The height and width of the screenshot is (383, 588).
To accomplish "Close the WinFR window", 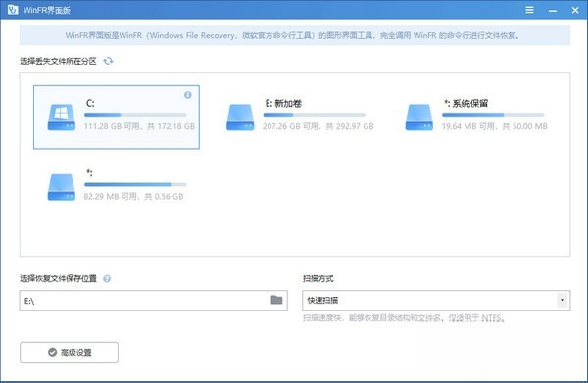I will pyautogui.click(x=575, y=10).
